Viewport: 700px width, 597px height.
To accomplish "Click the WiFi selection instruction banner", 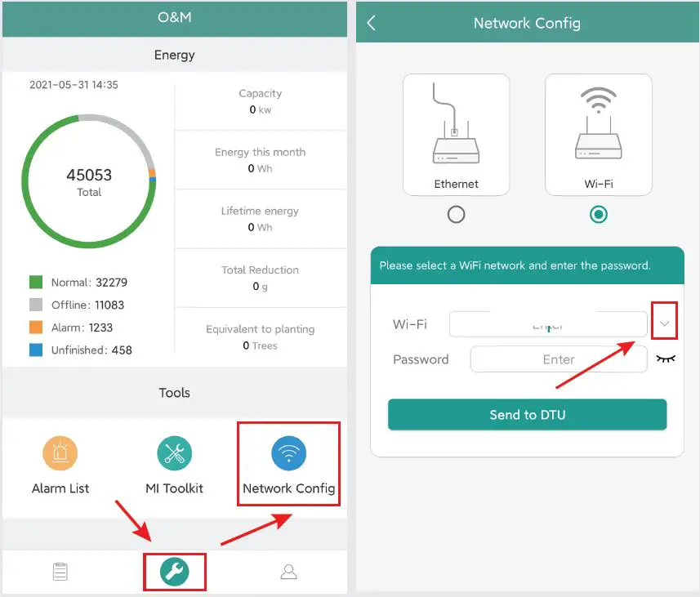I will [527, 265].
